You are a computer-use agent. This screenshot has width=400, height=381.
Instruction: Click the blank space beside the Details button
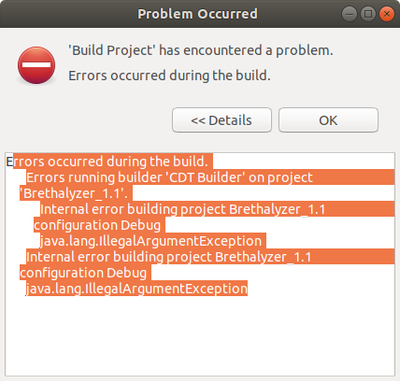click(x=87, y=120)
